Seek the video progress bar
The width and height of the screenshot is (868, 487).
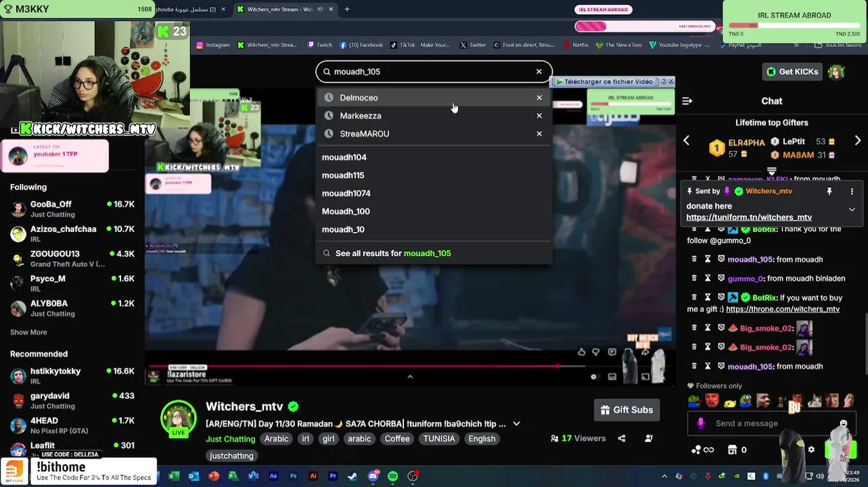coord(409,366)
